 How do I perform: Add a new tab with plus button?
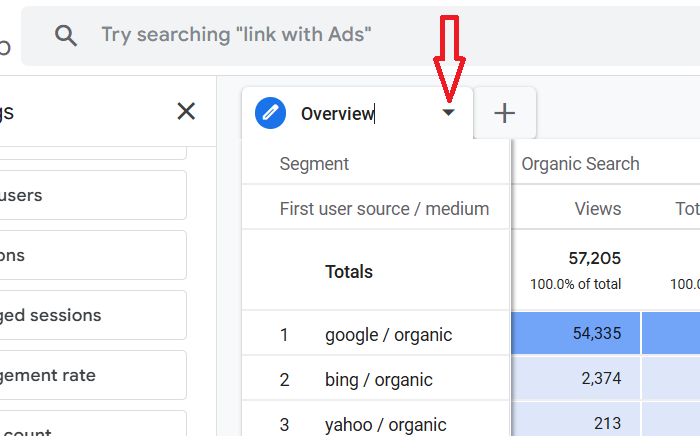pos(505,113)
